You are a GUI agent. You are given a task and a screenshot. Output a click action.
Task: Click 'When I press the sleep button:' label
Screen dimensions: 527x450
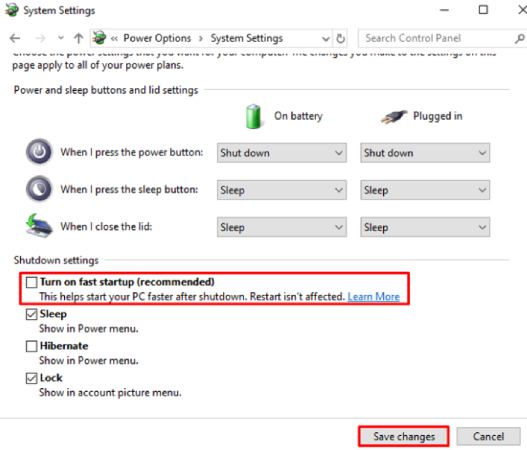(x=129, y=190)
